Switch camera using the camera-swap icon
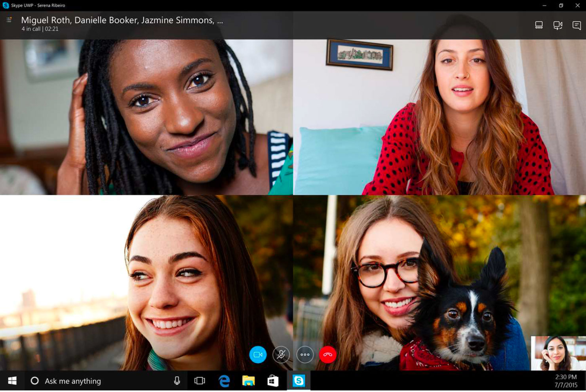 tap(557, 25)
